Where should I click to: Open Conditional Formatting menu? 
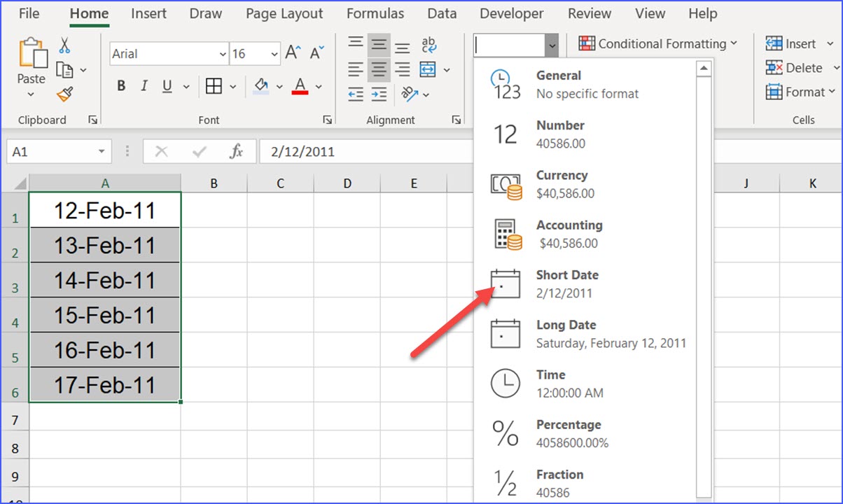click(x=658, y=43)
